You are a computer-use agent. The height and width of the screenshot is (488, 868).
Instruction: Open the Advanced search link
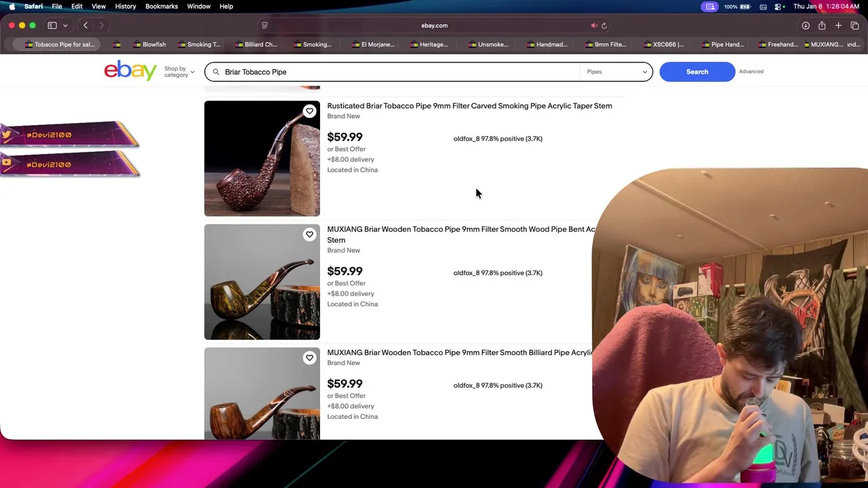(751, 71)
